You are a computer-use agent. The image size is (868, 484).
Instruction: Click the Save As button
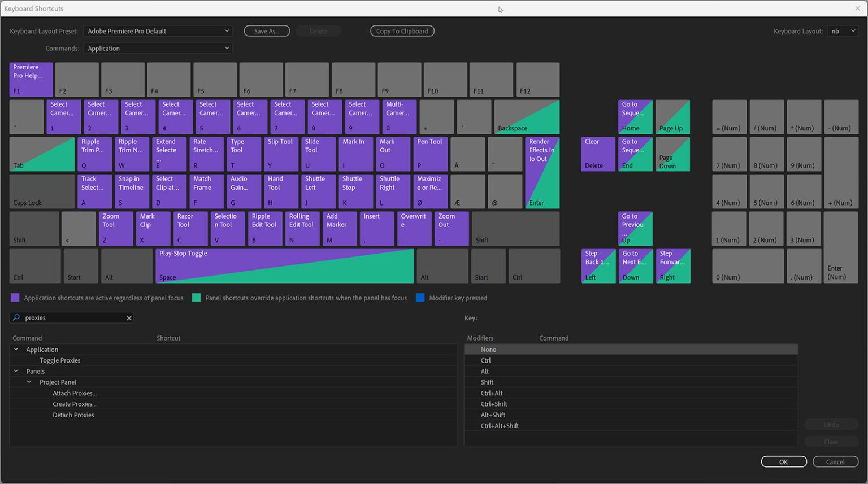[x=267, y=31]
